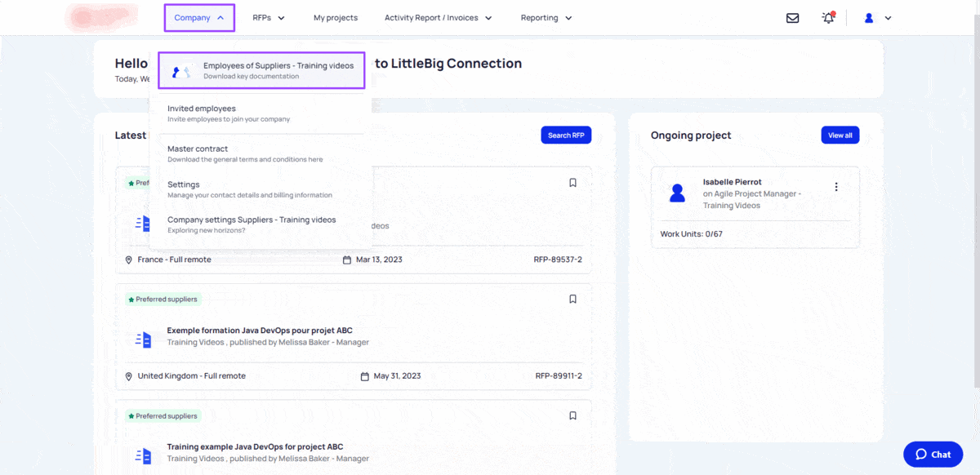Click Isabelle Pierrot avatar icon
Image resolution: width=980 pixels, height=475 pixels.
(677, 193)
